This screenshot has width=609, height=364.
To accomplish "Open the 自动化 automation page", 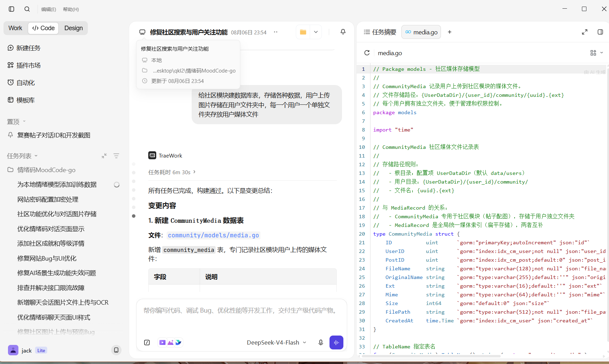I will [22, 83].
